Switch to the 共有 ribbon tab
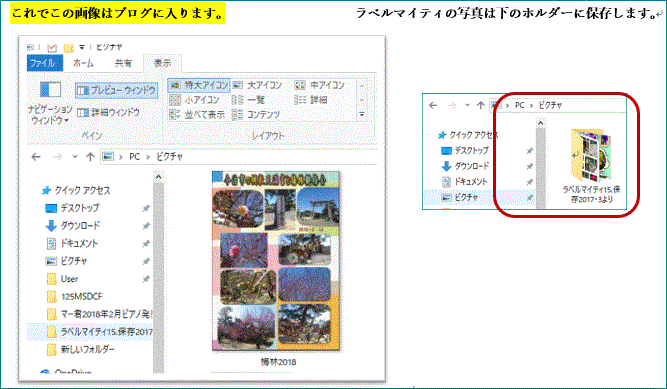 [123, 63]
